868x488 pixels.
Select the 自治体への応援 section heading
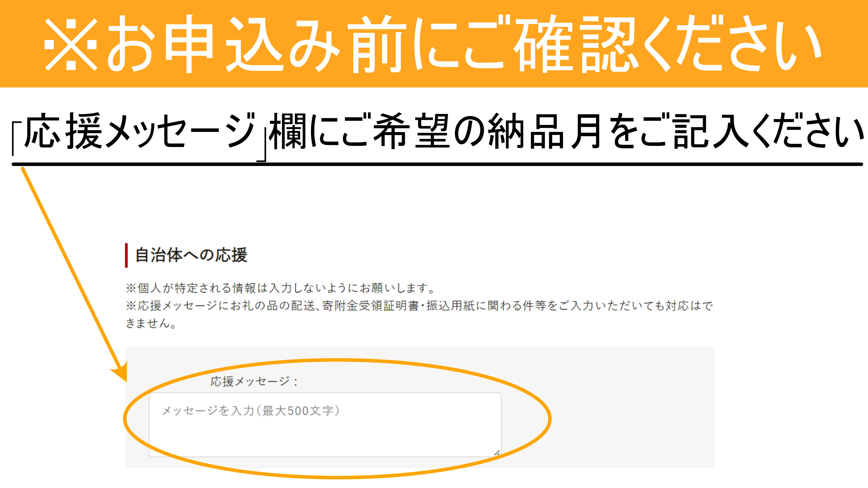191,255
